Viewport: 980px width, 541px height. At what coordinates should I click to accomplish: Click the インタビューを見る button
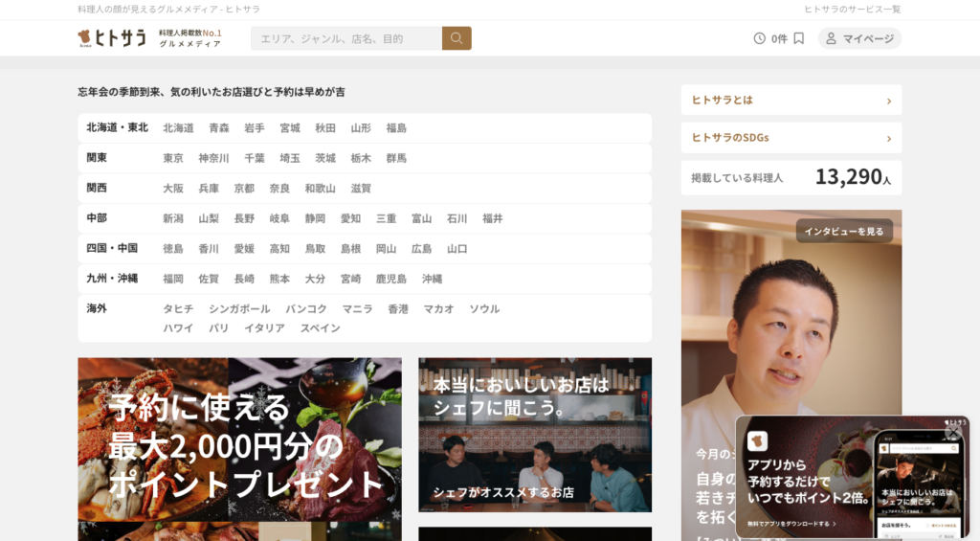tap(843, 231)
